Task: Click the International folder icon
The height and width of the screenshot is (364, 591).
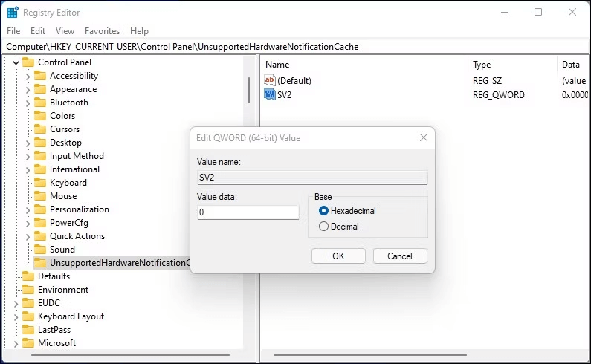Action: tap(40, 169)
